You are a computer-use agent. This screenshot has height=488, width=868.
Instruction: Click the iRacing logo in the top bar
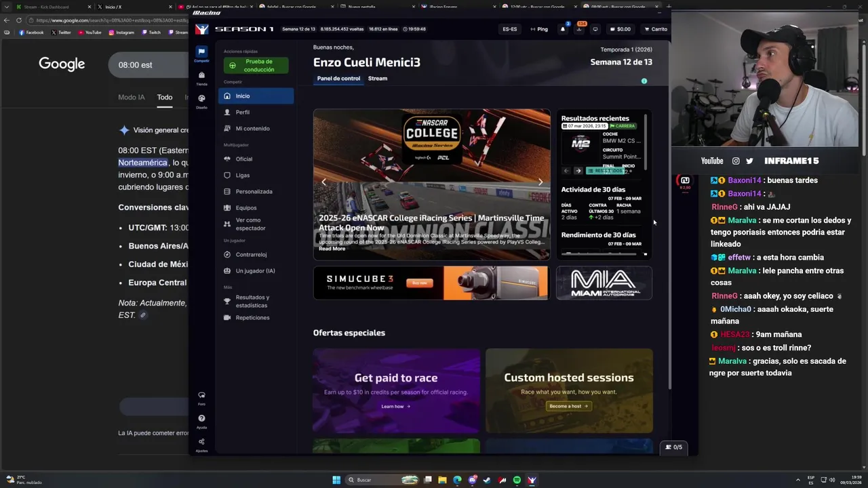coord(201,29)
